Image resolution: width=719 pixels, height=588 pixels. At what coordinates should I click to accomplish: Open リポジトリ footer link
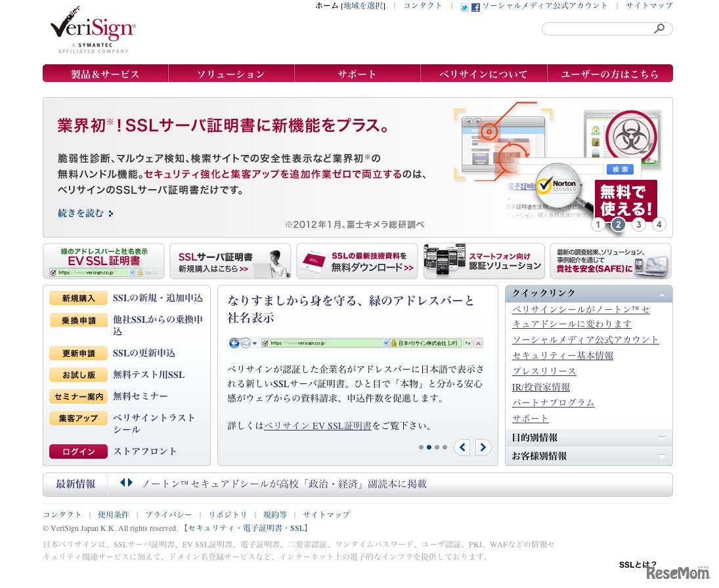point(228,514)
